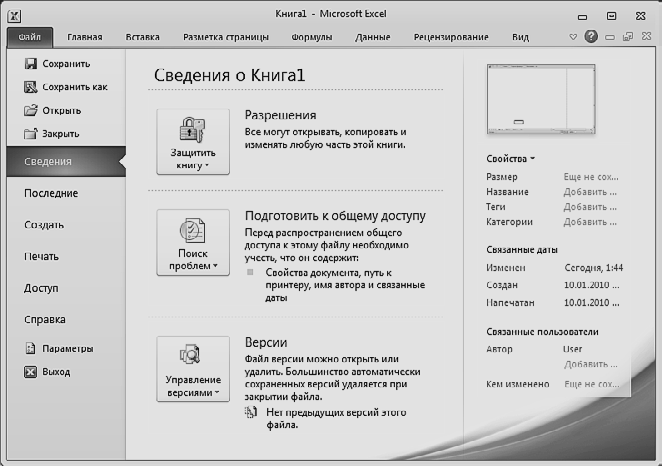
Task: Click the Закрыть menu label
Action: (61, 134)
